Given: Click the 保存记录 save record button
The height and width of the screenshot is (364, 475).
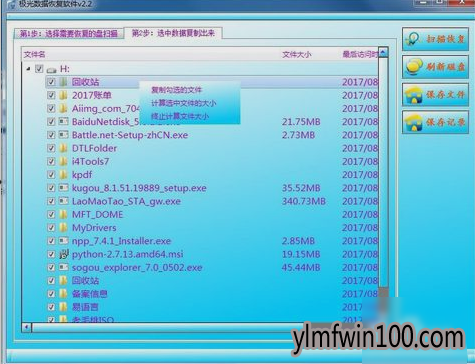Looking at the screenshot, I should pos(435,122).
